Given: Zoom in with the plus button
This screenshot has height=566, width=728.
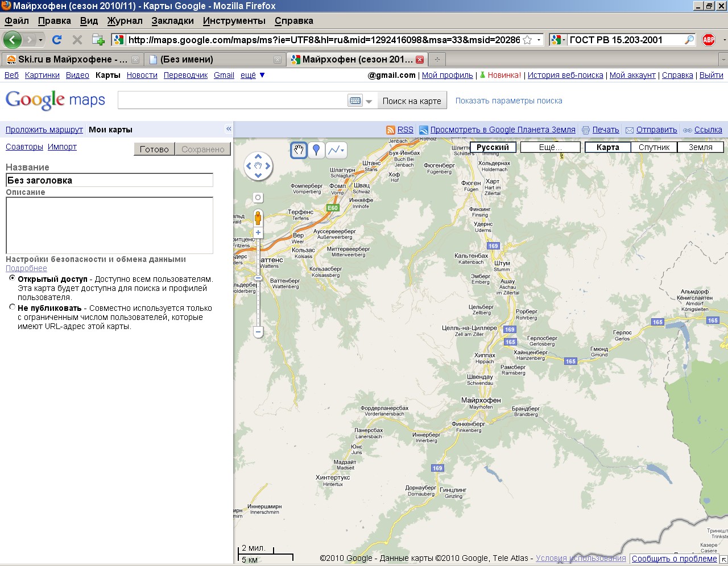Looking at the screenshot, I should (258, 232).
